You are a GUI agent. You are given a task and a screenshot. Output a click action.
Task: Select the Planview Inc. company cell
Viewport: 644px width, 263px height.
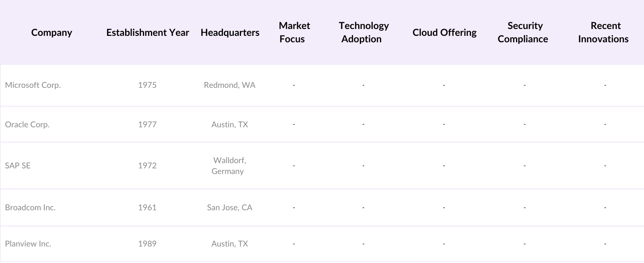pos(28,244)
